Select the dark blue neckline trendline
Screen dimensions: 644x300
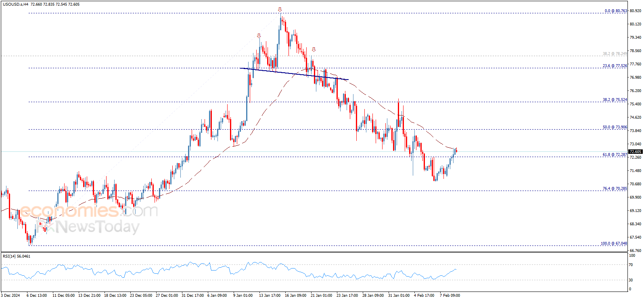click(294, 74)
